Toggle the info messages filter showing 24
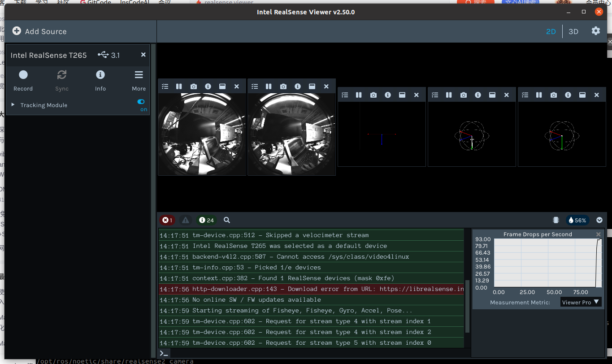612x364 pixels. (x=206, y=220)
